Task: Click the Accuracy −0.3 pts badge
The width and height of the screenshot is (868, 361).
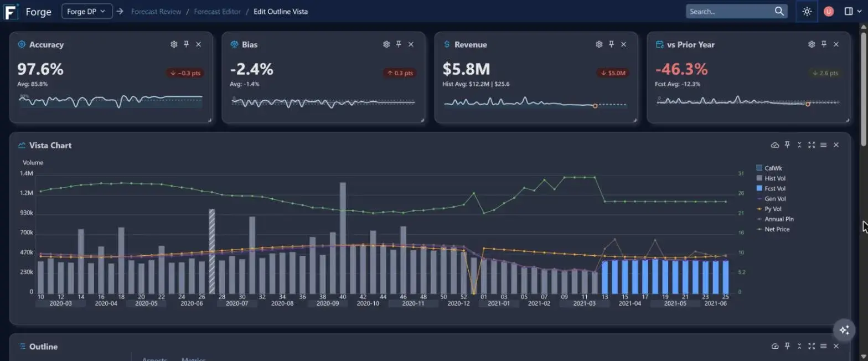Action: click(x=185, y=73)
